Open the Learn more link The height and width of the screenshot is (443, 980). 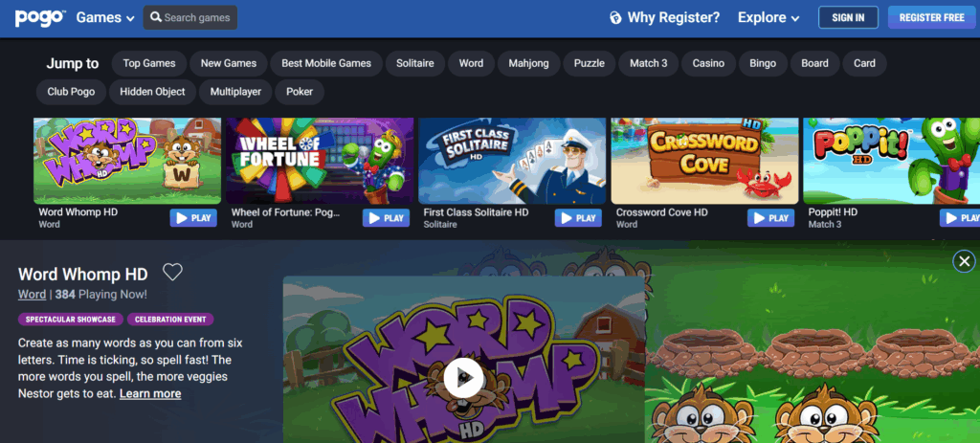(x=150, y=393)
